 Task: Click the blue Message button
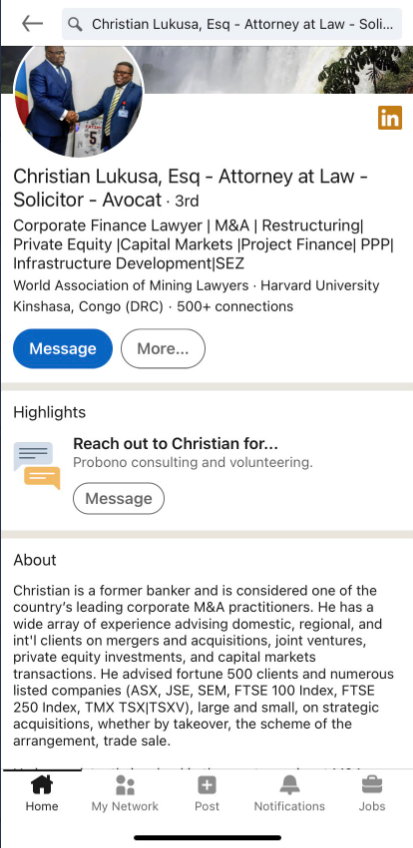click(63, 348)
